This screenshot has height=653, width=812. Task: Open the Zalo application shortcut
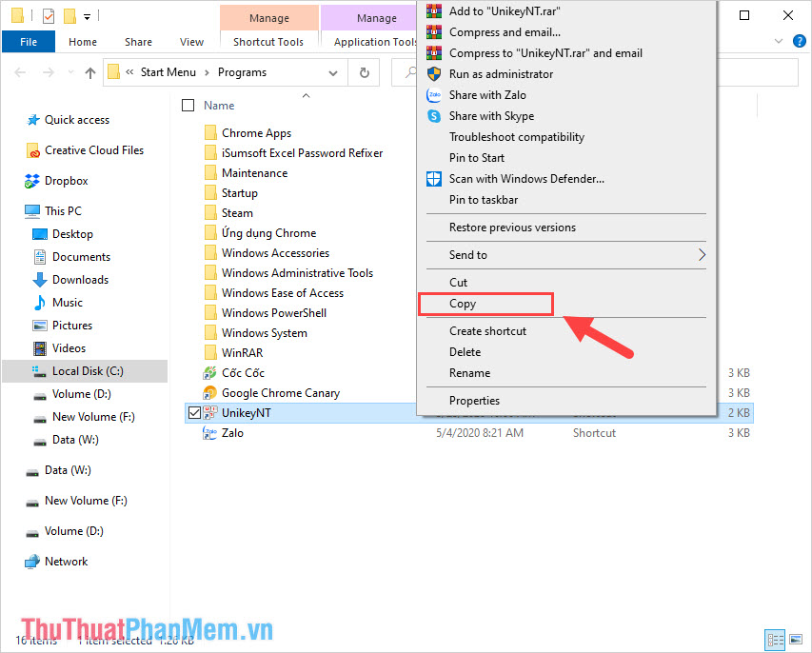[231, 432]
